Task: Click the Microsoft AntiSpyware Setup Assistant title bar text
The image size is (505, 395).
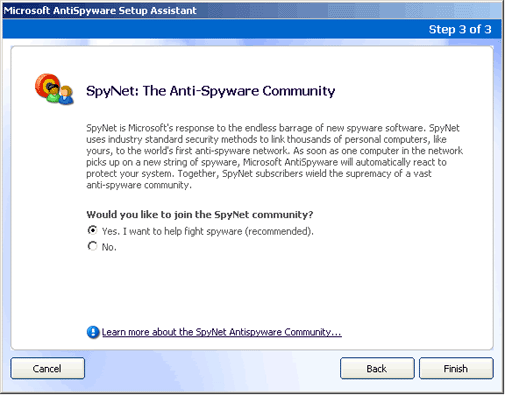Action: [100, 11]
